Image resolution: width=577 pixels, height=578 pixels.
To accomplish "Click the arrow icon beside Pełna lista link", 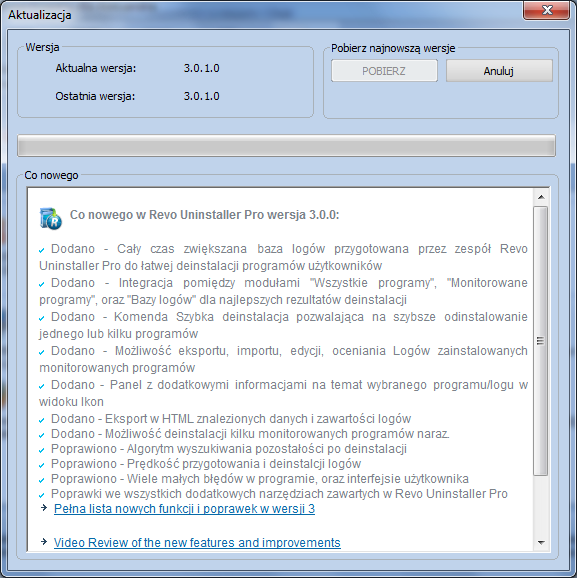I will point(44,508).
